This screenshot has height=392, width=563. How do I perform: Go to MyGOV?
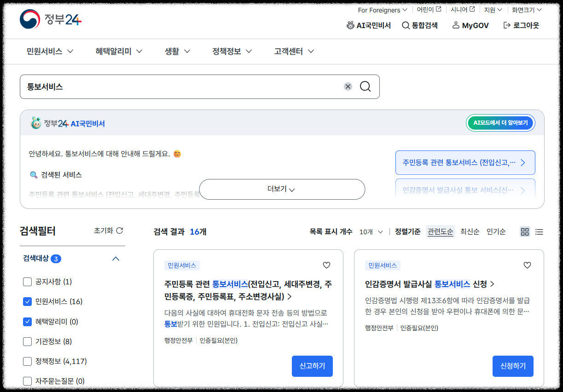(x=470, y=25)
